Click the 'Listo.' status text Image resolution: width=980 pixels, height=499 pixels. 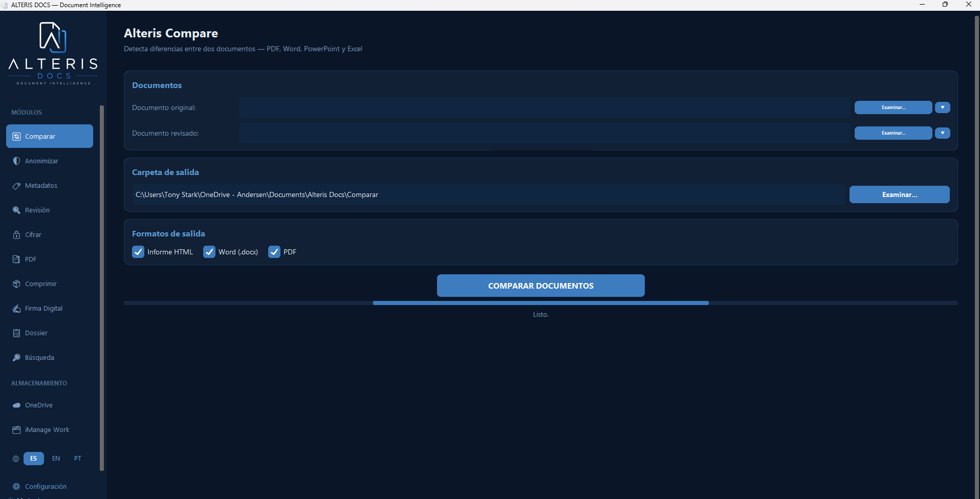(x=541, y=315)
